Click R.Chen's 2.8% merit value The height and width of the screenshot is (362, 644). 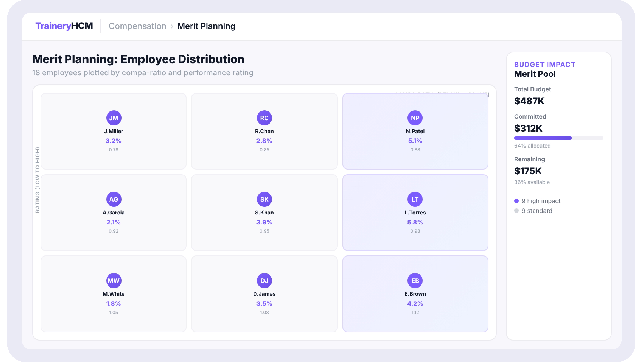[264, 141]
